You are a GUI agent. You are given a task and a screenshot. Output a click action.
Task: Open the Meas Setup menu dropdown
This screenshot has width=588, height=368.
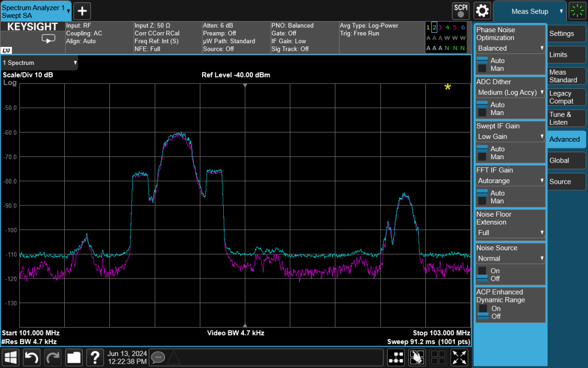click(x=530, y=11)
